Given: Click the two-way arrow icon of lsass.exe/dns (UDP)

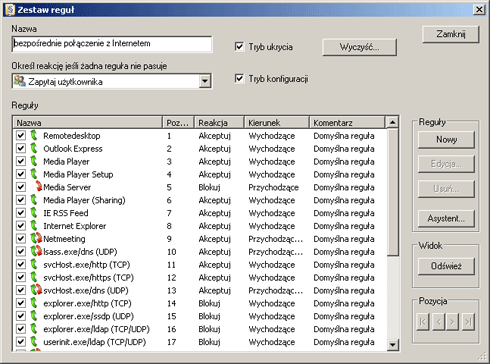Looking at the screenshot, I should coord(36,251).
